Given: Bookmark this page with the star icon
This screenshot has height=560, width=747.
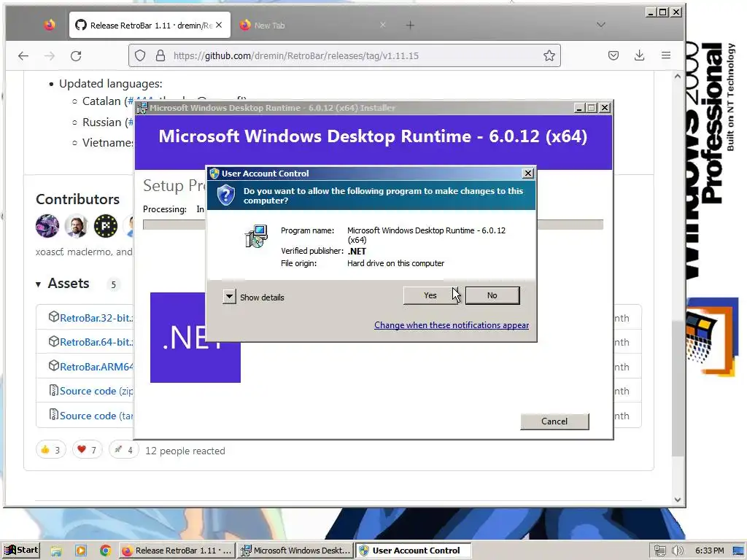Looking at the screenshot, I should pyautogui.click(x=549, y=55).
